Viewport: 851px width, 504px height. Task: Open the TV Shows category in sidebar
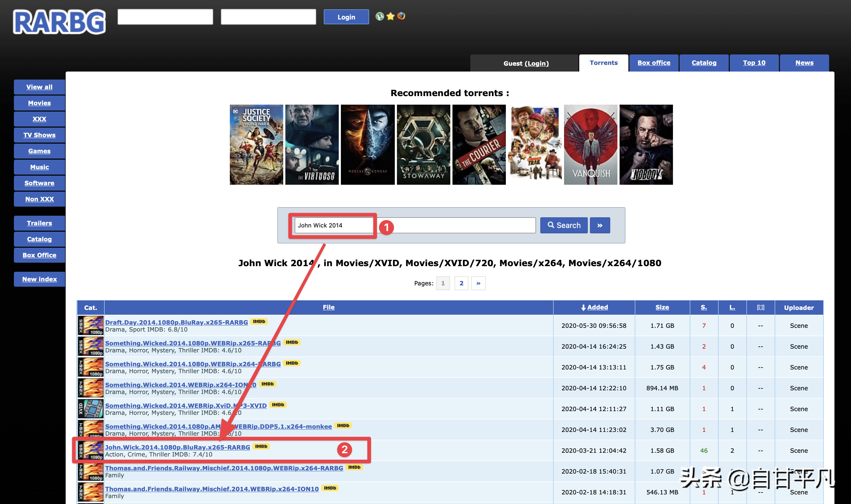[40, 135]
